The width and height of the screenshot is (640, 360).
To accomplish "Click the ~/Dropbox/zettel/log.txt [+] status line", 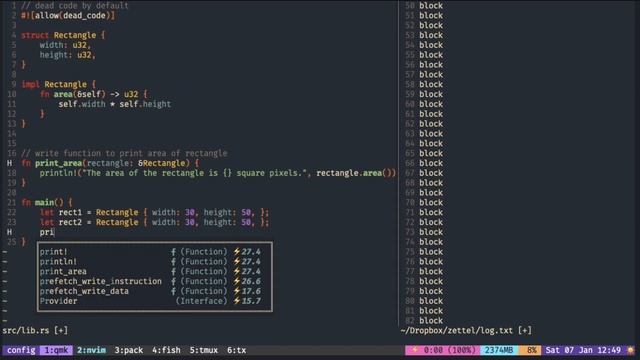I will (x=466, y=330).
